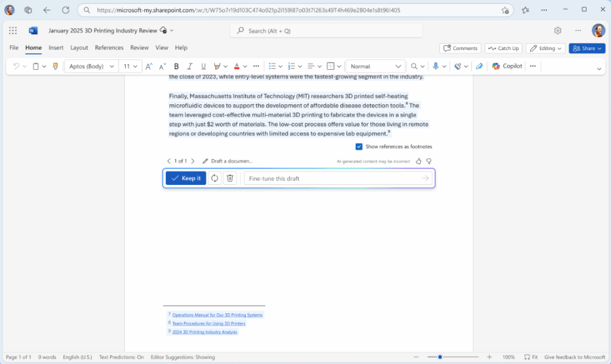Click the Find magnifier icon in ribbon
The width and height of the screenshot is (611, 364).
(414, 66)
